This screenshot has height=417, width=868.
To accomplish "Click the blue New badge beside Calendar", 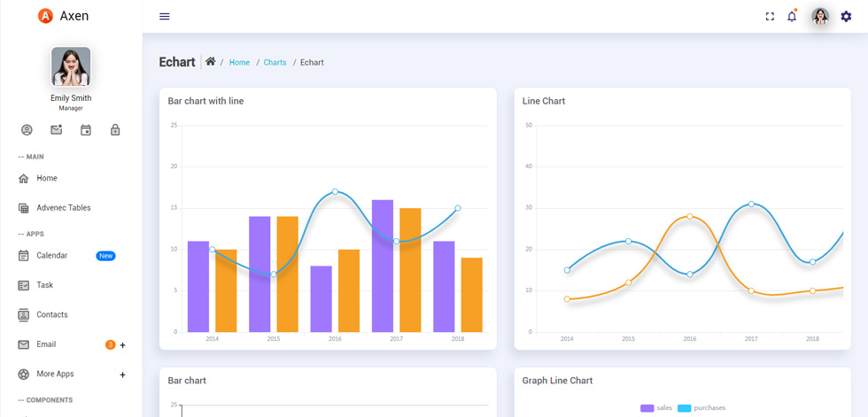I will pyautogui.click(x=105, y=256).
